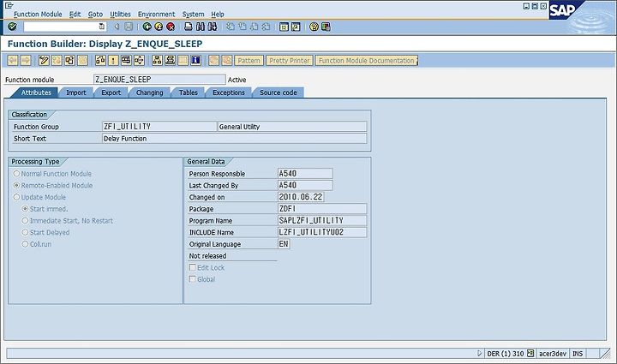This screenshot has width=617, height=364.
Task: Open the system info selector in status bar
Action: [x=530, y=354]
